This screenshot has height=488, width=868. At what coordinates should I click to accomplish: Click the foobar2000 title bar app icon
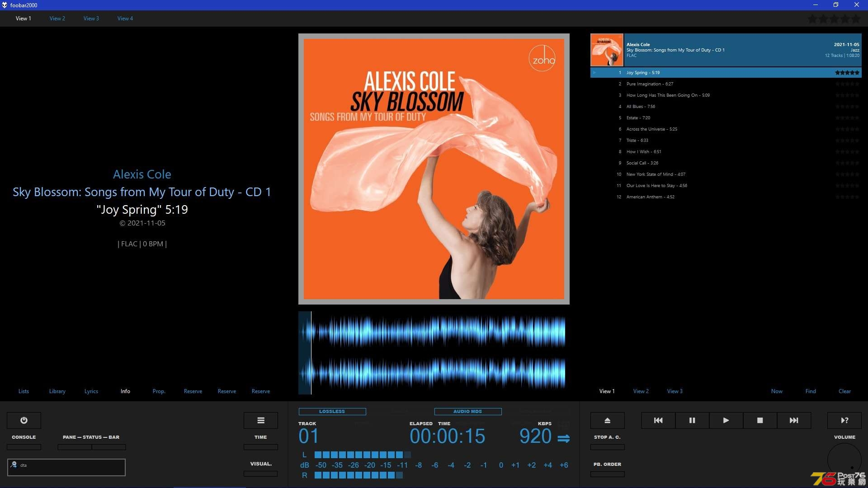(x=5, y=5)
